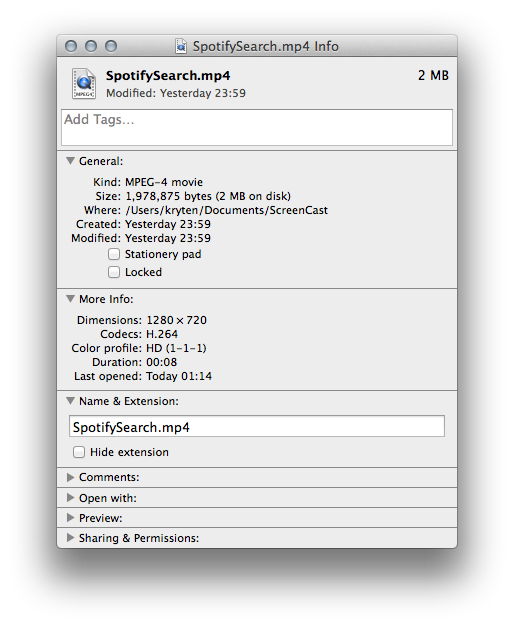The width and height of the screenshot is (514, 627).
Task: Click the bold SpotifySearch.mp4 header filename
Action: tap(168, 76)
